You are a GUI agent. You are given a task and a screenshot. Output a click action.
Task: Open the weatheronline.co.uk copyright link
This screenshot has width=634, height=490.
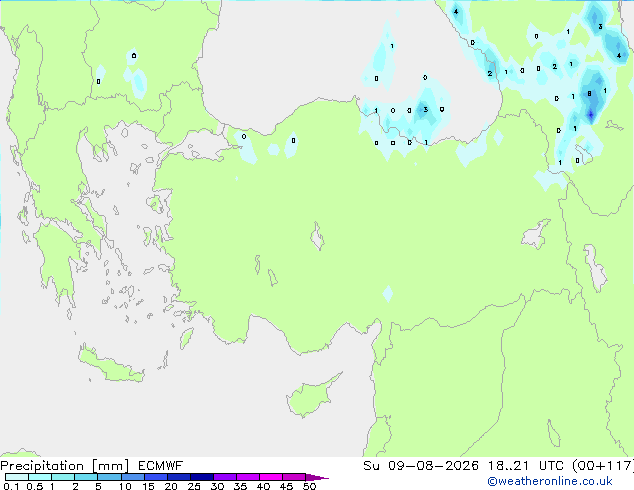(550, 481)
